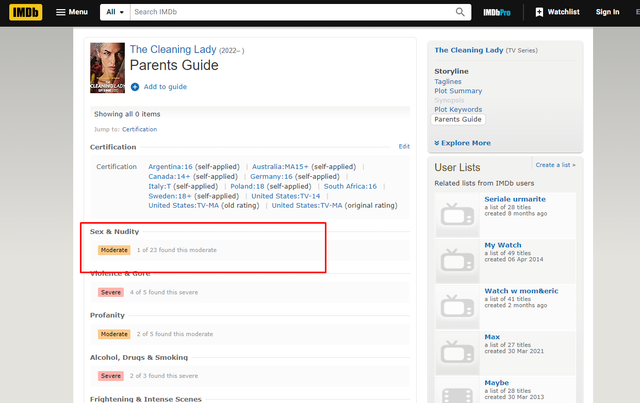640x403 pixels.
Task: Open Maybe list film thumbnail
Action: point(457,390)
